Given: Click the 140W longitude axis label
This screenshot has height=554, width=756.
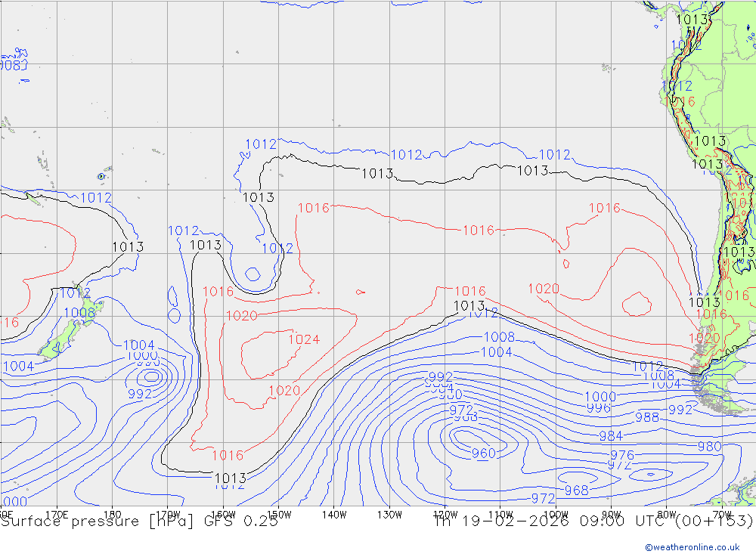Looking at the screenshot, I should [334, 515].
